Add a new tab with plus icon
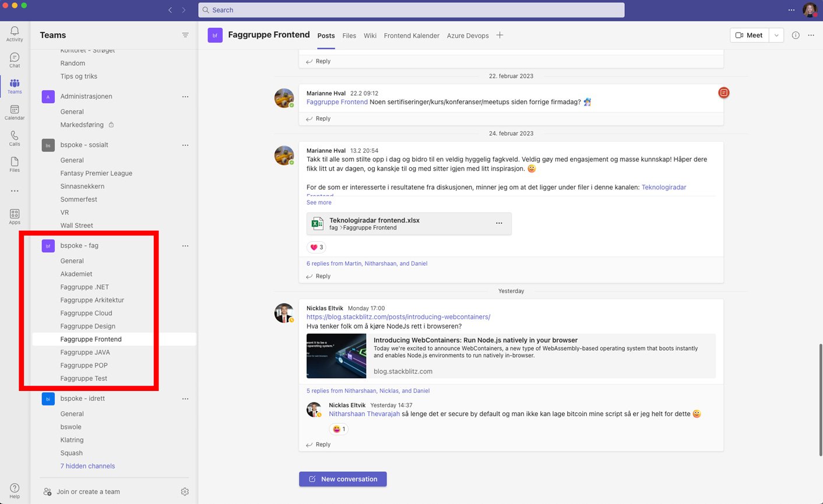 (x=500, y=35)
